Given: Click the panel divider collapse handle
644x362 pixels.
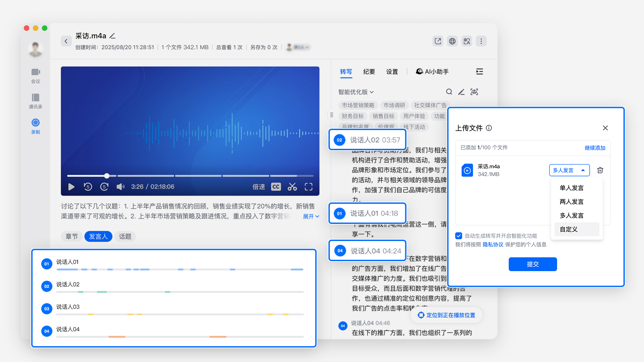Looking at the screenshot, I should [x=331, y=115].
